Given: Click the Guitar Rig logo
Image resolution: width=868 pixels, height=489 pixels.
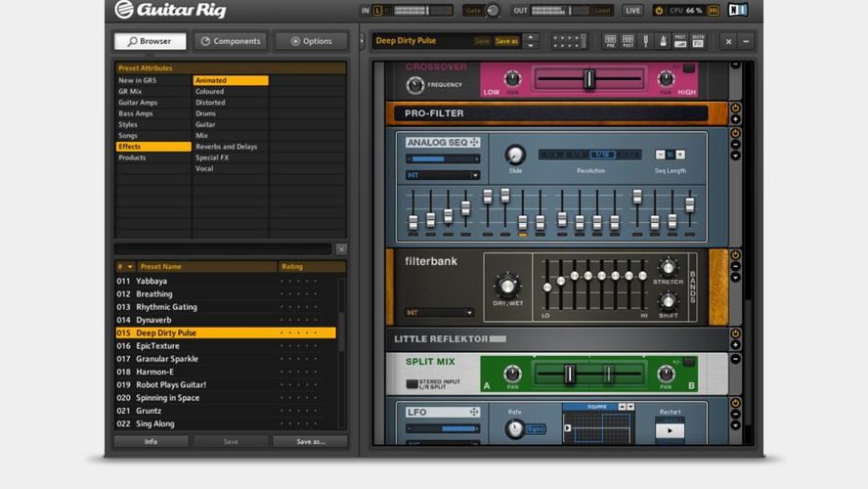Looking at the screenshot, I should [170, 10].
